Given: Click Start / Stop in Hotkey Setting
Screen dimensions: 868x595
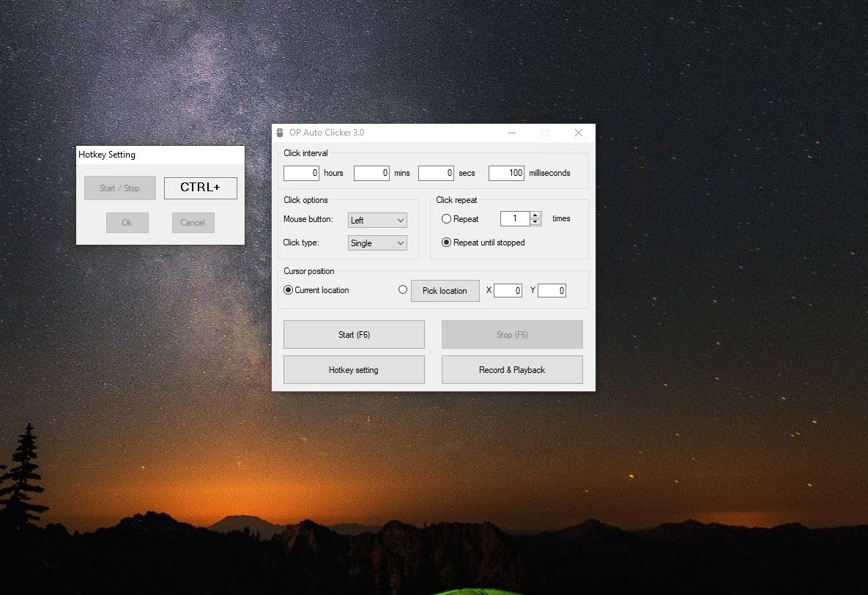Looking at the screenshot, I should [119, 188].
